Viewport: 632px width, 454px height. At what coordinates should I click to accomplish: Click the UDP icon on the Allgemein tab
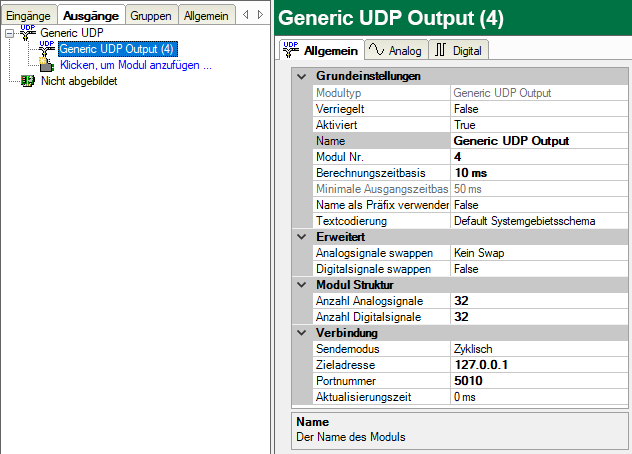tap(291, 50)
